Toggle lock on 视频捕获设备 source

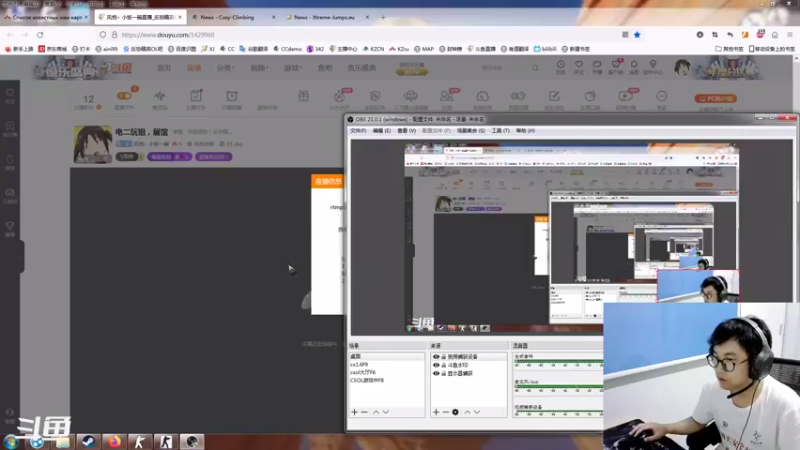[x=443, y=357]
